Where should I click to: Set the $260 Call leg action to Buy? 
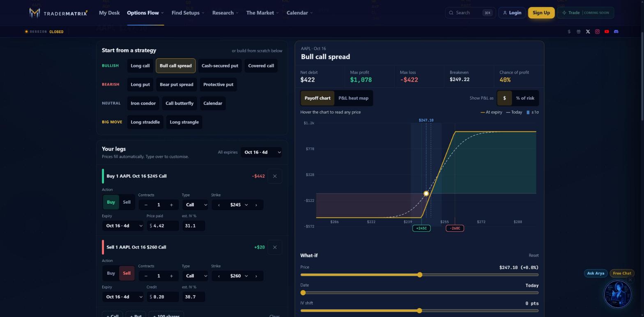pos(111,273)
